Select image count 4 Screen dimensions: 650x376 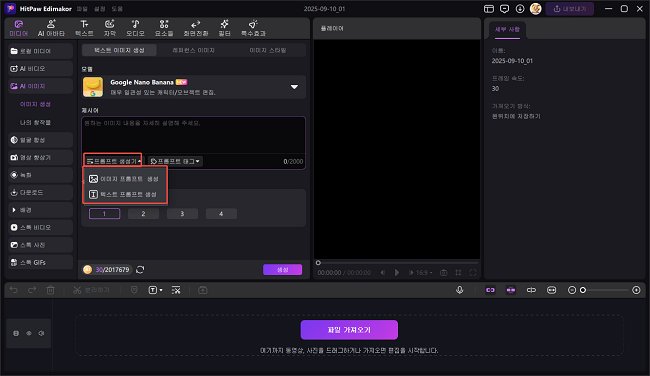click(221, 213)
